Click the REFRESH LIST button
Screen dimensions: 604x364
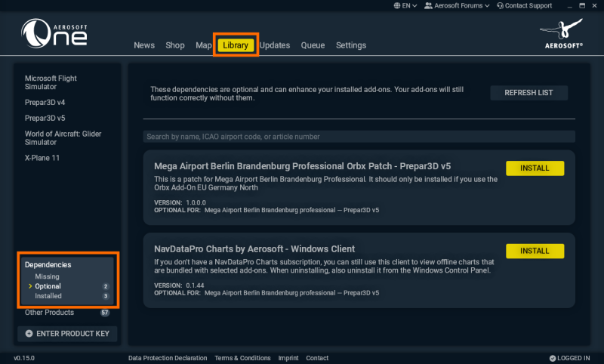point(529,93)
